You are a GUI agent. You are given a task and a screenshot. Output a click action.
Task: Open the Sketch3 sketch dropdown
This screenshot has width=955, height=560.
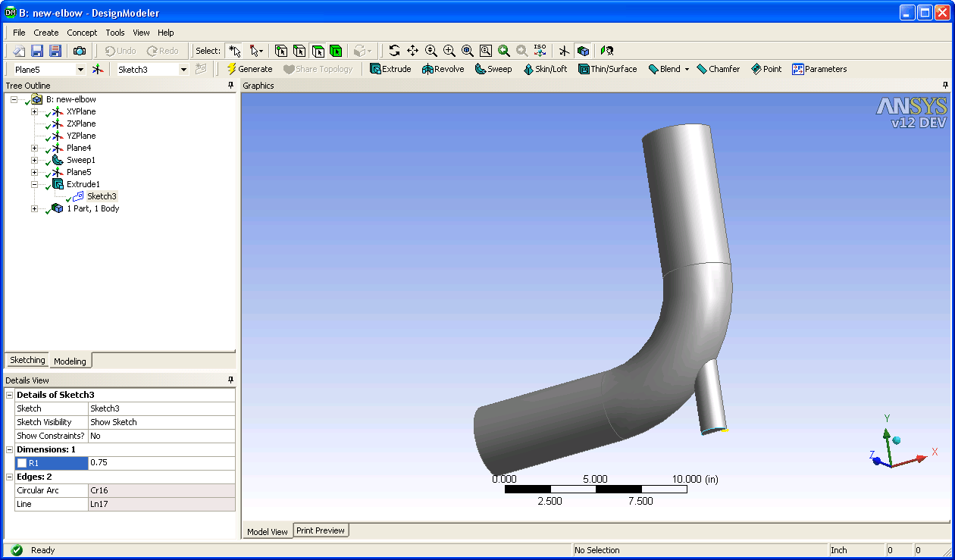(x=183, y=70)
